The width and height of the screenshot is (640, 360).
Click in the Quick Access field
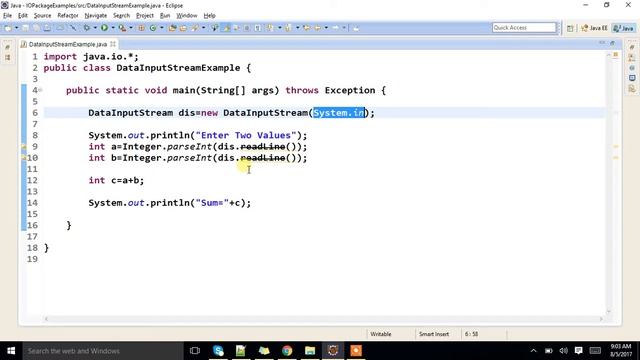[x=524, y=27]
